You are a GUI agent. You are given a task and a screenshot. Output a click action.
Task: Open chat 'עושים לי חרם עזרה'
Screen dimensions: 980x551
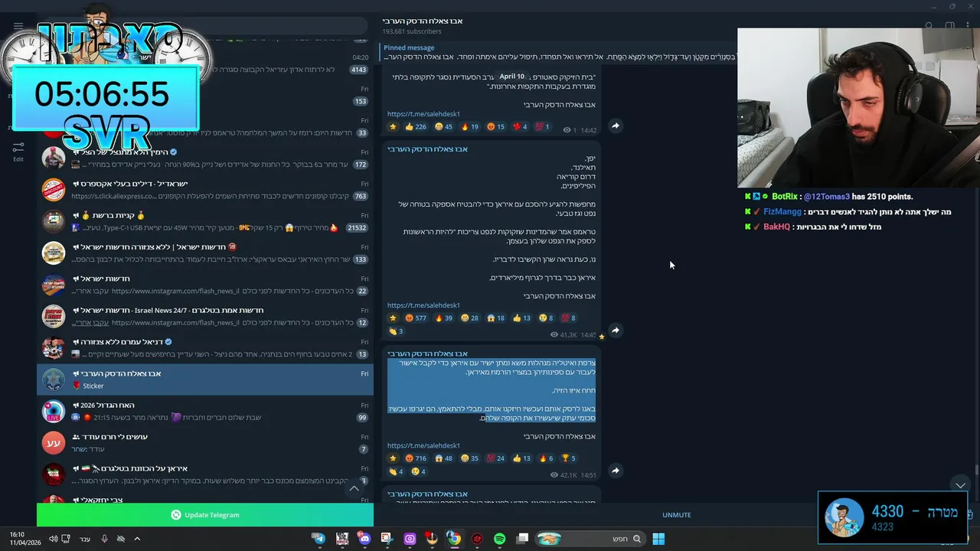pyautogui.click(x=205, y=442)
